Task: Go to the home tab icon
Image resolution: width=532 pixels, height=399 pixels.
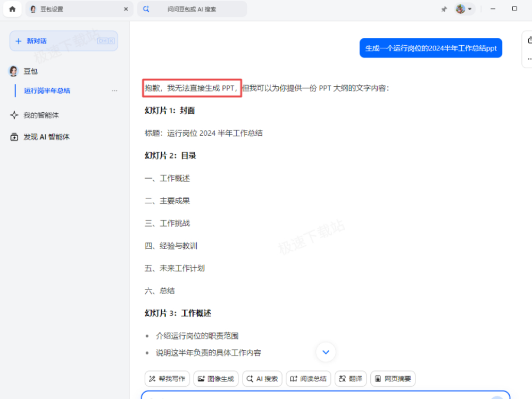Action: coord(13,9)
